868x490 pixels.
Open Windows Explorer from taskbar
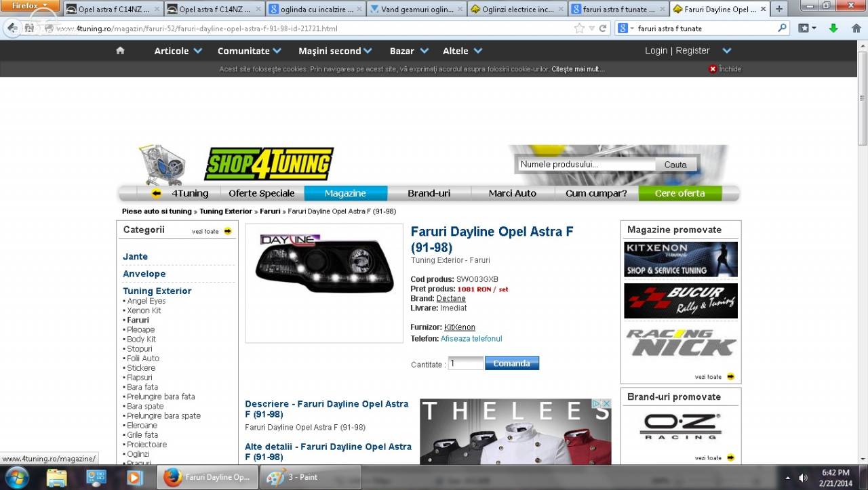(x=57, y=477)
